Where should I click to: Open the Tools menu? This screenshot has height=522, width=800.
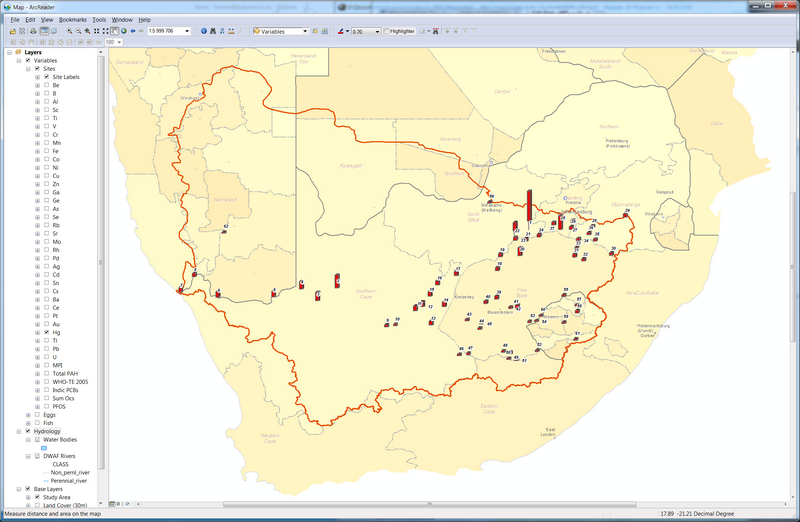tap(99, 19)
